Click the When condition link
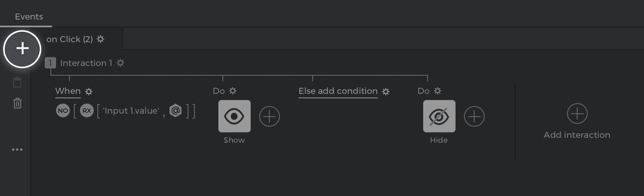 (x=68, y=91)
